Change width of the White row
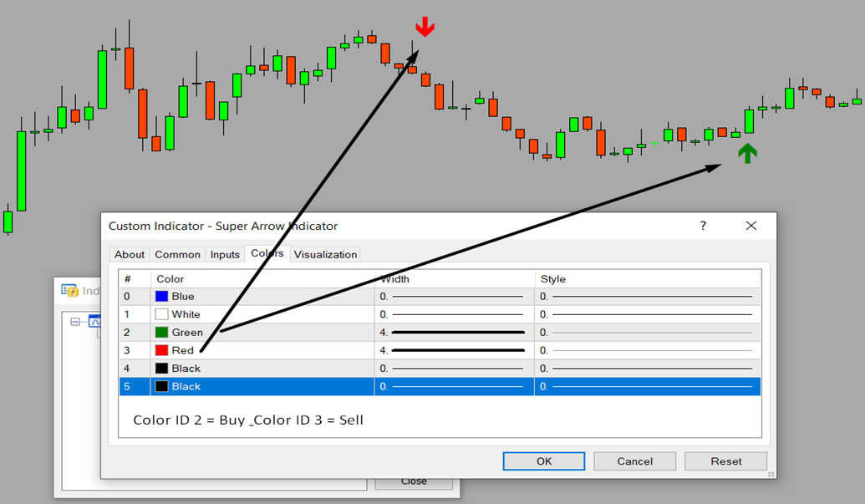Viewport: 865px width, 504px height. pyautogui.click(x=454, y=314)
